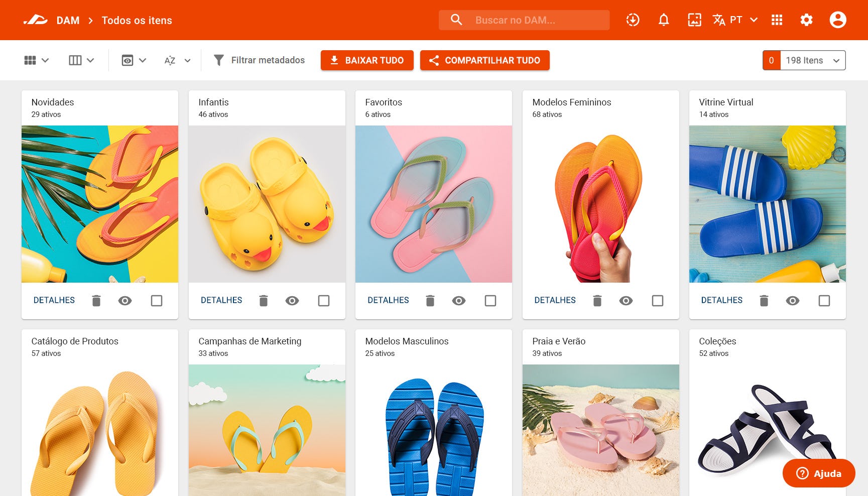The height and width of the screenshot is (496, 868).
Task: Click Todos os itens breadcrumb
Action: pyautogui.click(x=137, y=21)
